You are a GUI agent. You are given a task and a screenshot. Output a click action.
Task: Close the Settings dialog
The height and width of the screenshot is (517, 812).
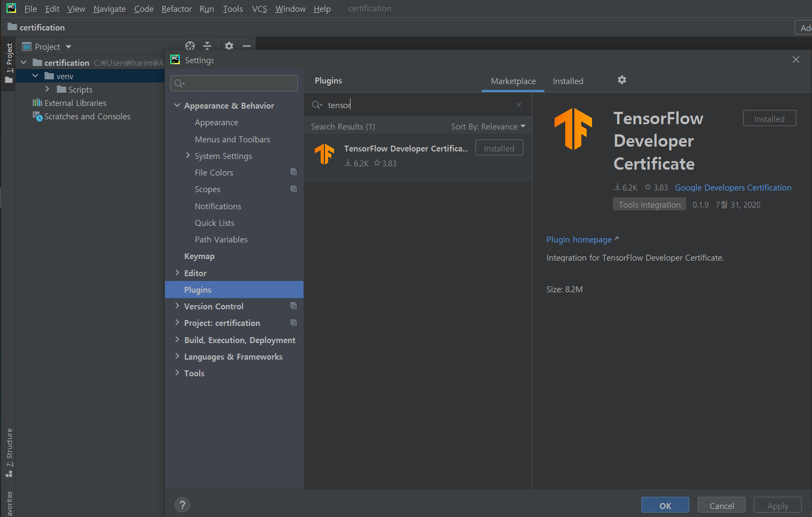(x=796, y=59)
